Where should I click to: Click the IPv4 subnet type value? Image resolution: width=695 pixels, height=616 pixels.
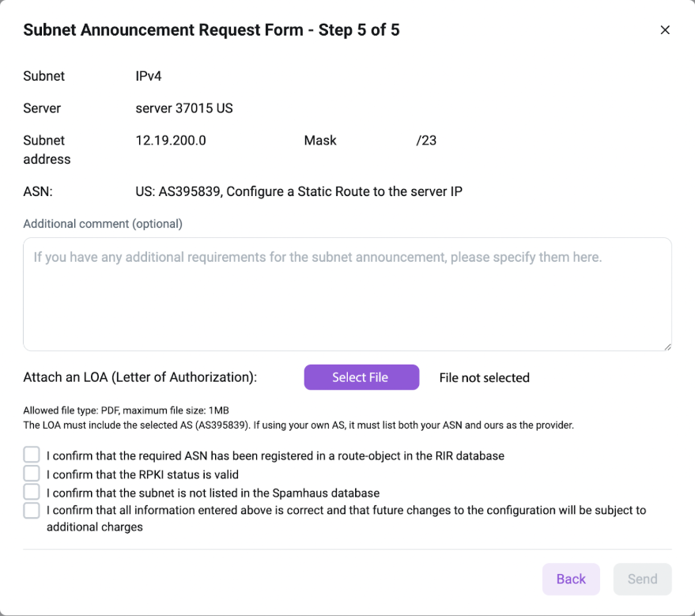click(x=149, y=77)
